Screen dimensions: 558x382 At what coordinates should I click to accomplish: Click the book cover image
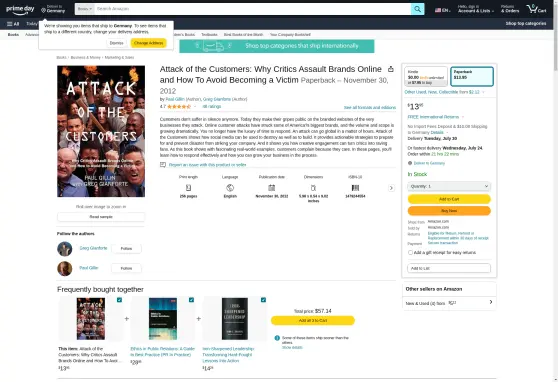pyautogui.click(x=101, y=131)
